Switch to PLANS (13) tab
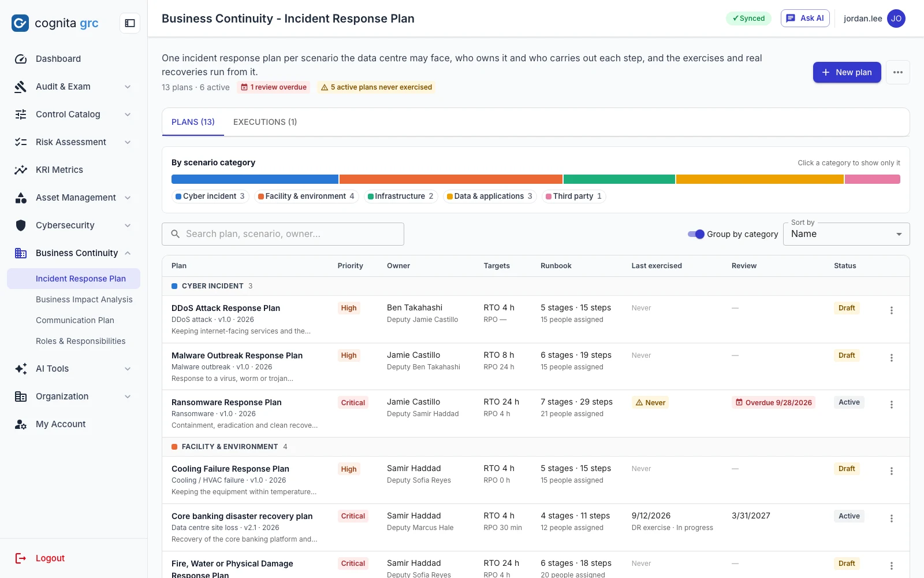The width and height of the screenshot is (924, 578). point(193,122)
